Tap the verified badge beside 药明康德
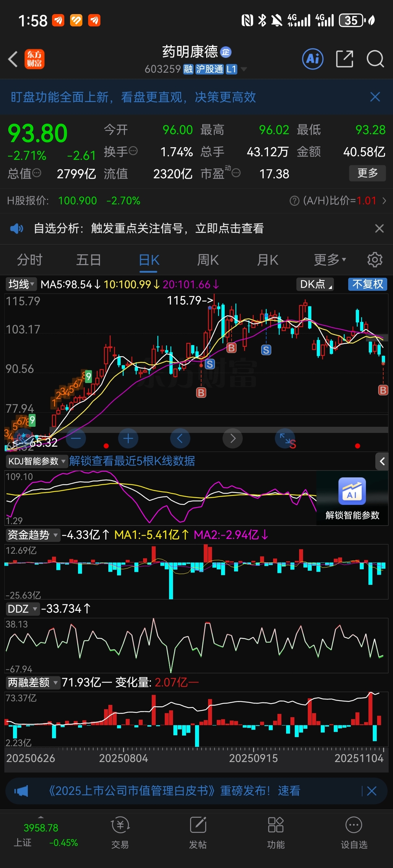This screenshot has width=393, height=868. pos(226,52)
